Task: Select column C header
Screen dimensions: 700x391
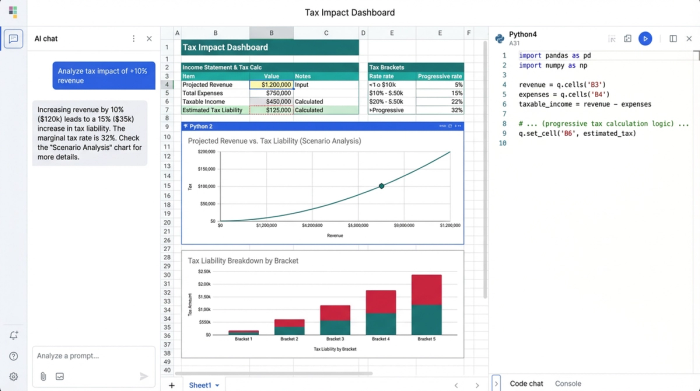Action: [326, 33]
